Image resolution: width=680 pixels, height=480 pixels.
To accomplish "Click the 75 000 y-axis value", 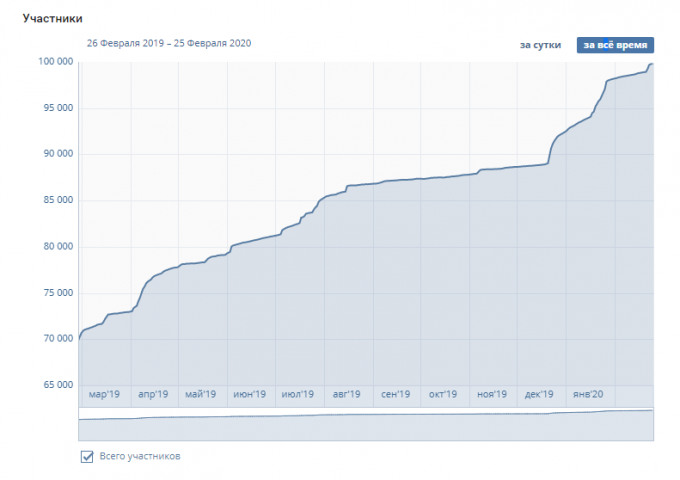I will [58, 293].
